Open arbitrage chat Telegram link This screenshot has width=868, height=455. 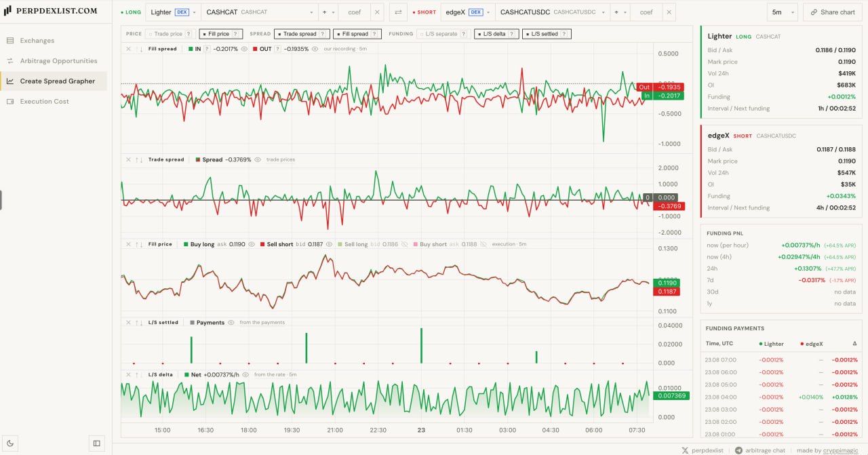[x=761, y=450]
